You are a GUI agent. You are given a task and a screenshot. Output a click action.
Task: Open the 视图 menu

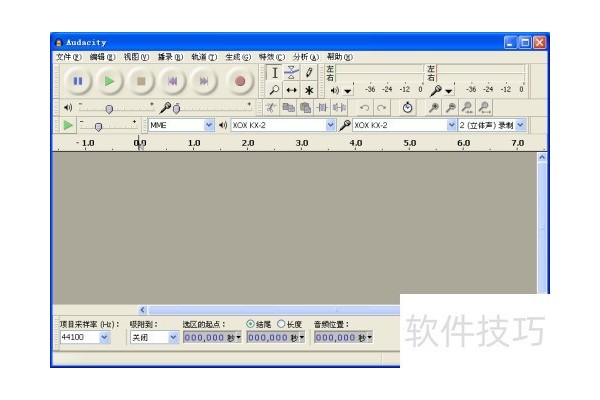tap(136, 57)
